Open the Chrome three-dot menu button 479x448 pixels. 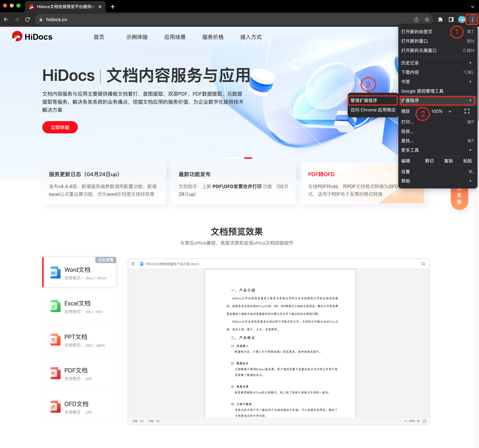pyautogui.click(x=472, y=19)
